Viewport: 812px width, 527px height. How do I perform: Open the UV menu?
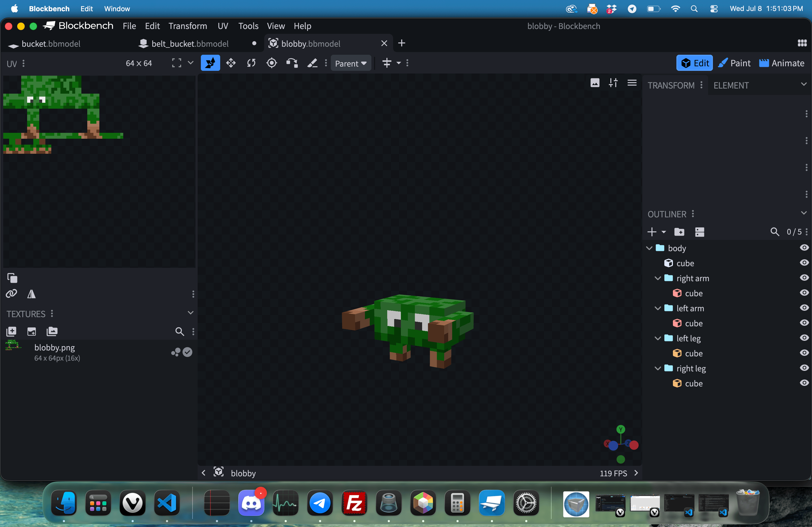click(x=223, y=26)
